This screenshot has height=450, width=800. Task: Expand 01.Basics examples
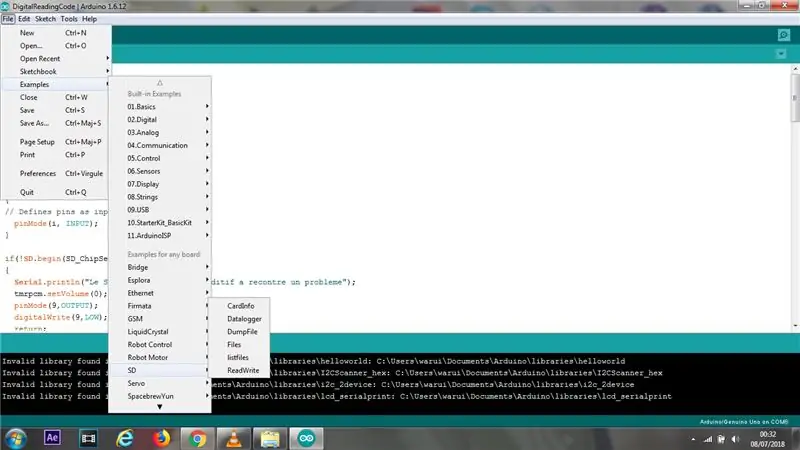click(x=160, y=107)
